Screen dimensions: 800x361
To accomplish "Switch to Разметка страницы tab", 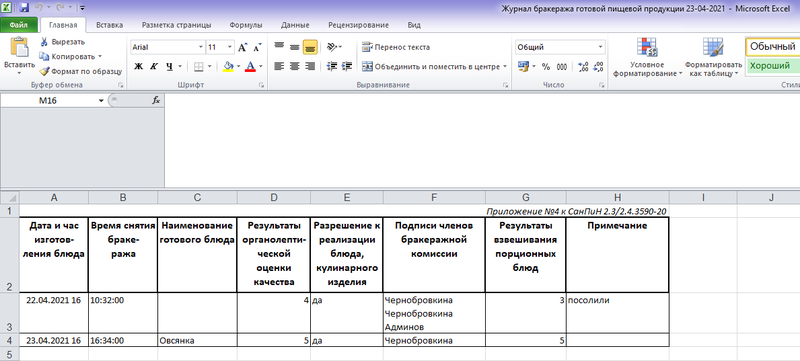I will click(x=177, y=25).
